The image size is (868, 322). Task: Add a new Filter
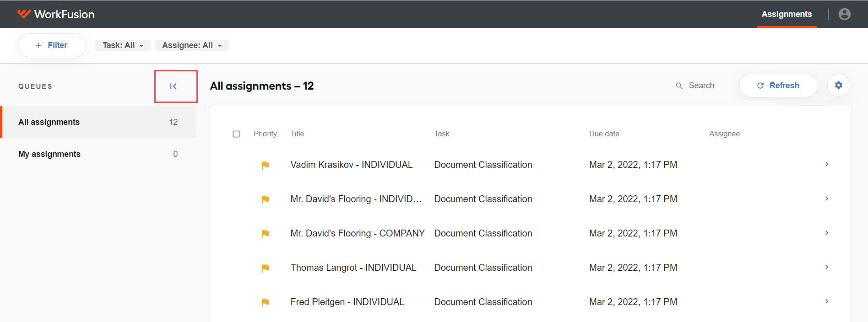click(52, 45)
